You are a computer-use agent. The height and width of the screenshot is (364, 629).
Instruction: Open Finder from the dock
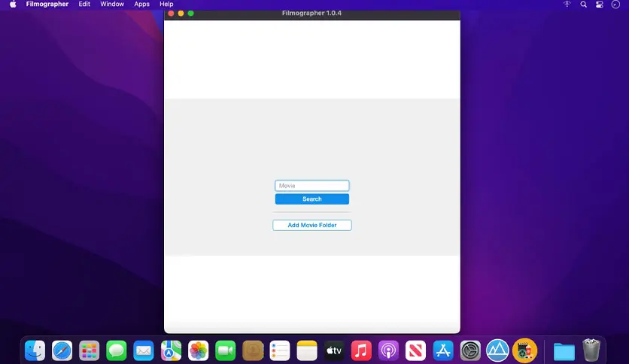(x=35, y=350)
